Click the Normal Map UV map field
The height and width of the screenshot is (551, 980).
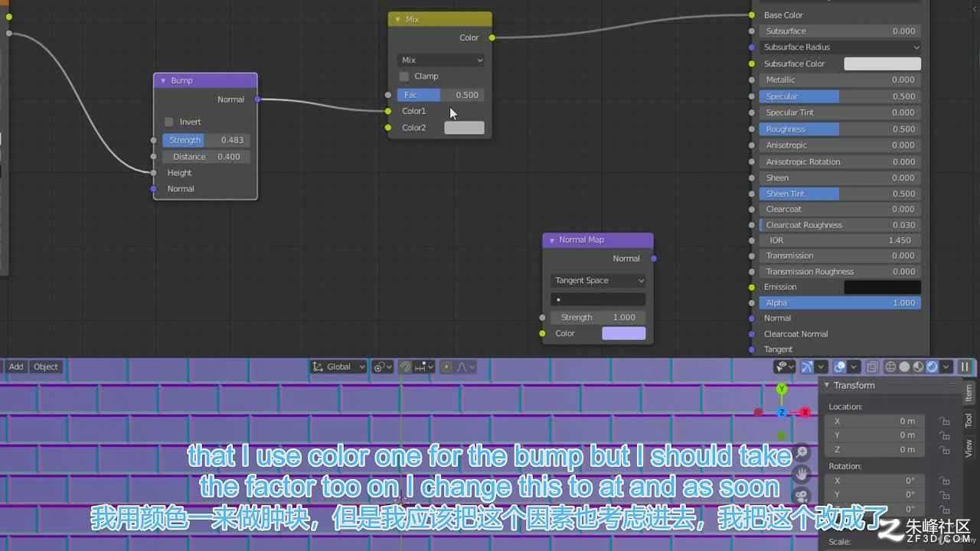point(598,299)
